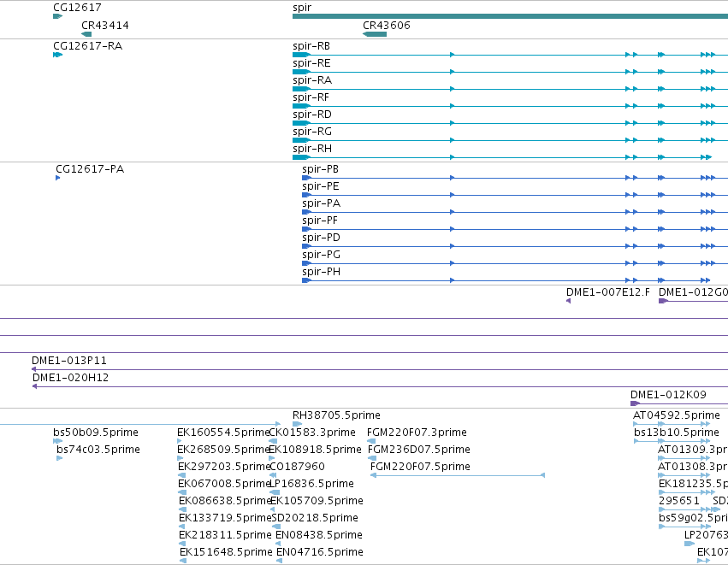Viewport: 728px width, 565px height.
Task: Click the long teal spir gene bar
Action: click(510, 16)
